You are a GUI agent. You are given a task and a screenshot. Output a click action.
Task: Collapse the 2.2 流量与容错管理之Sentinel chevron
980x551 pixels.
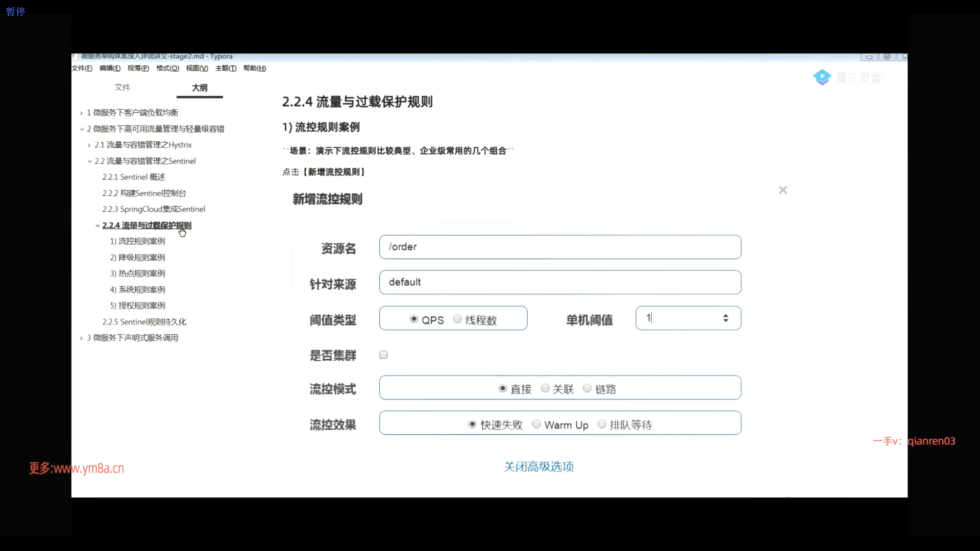(x=90, y=161)
